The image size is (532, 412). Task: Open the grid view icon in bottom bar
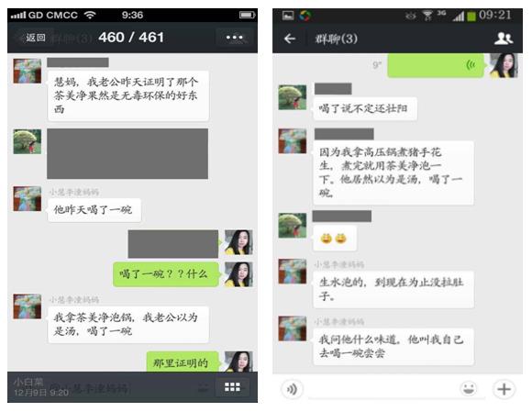pyautogui.click(x=232, y=387)
